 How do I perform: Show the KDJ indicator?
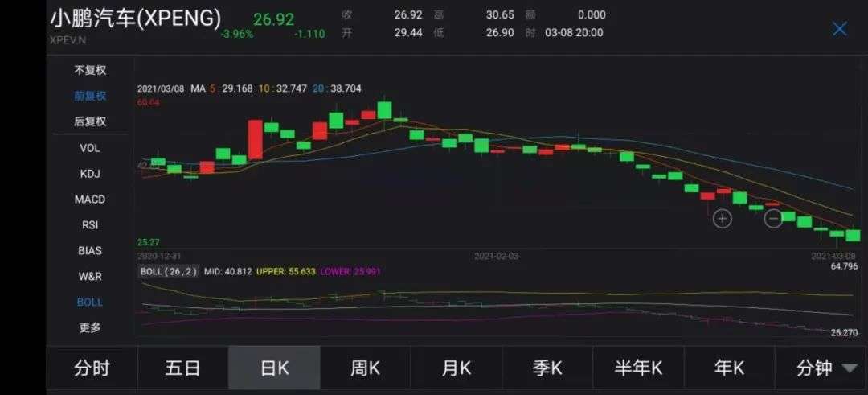tap(90, 174)
